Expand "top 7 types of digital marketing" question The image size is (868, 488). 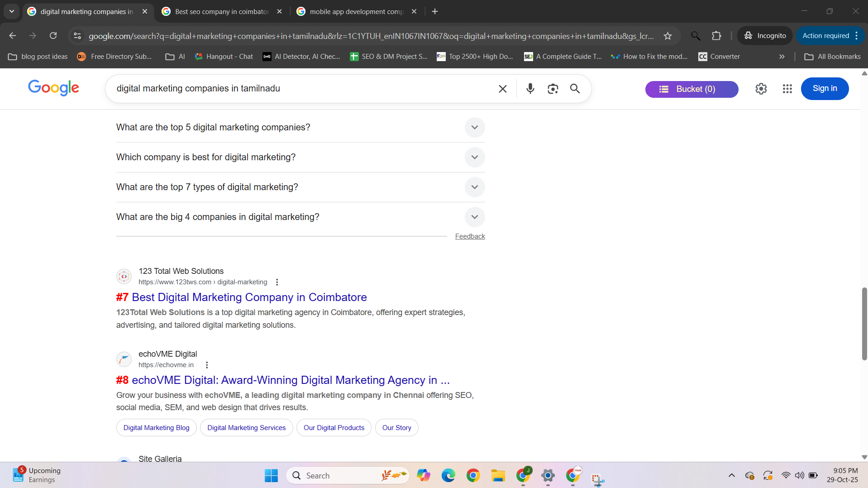474,187
